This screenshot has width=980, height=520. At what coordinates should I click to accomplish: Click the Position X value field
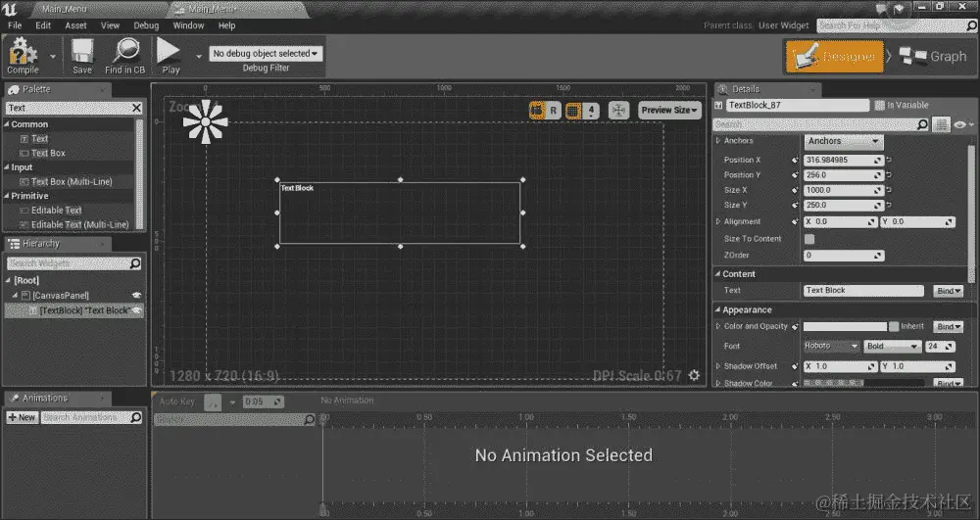pos(843,160)
